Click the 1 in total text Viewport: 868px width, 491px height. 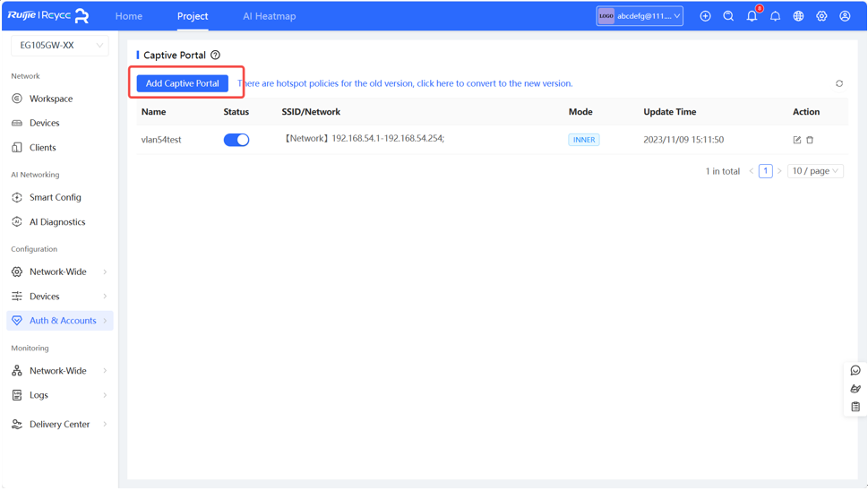click(x=722, y=171)
